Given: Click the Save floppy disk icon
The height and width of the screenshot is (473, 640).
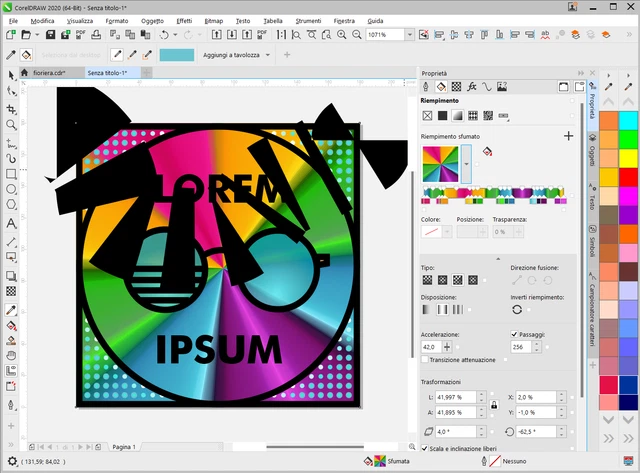Looking at the screenshot, I should 50,35.
